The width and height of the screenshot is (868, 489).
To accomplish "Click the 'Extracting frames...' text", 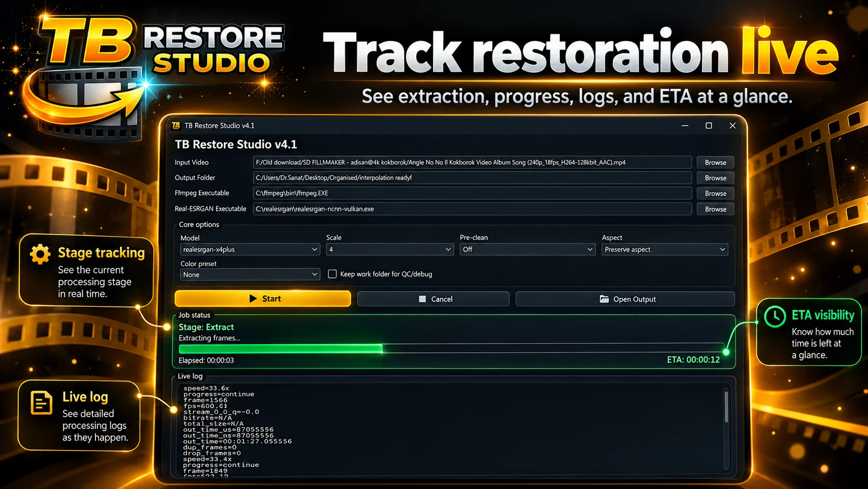I will click(209, 338).
